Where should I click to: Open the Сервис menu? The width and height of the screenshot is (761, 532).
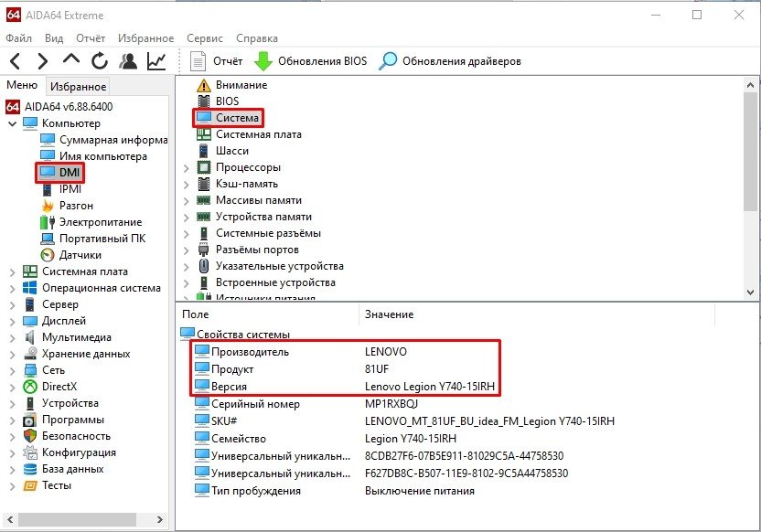coord(204,38)
